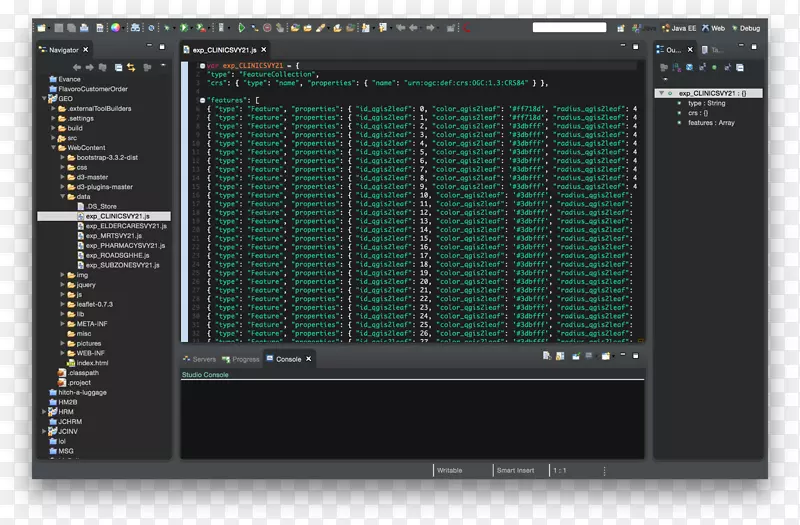The width and height of the screenshot is (800, 525).
Task: Click the features : Array outline item
Action: click(713, 122)
